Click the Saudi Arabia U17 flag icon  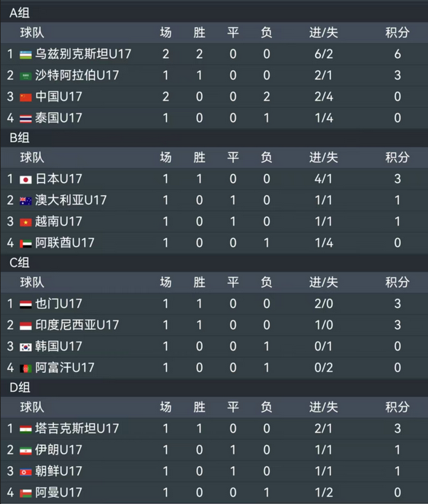pos(26,76)
